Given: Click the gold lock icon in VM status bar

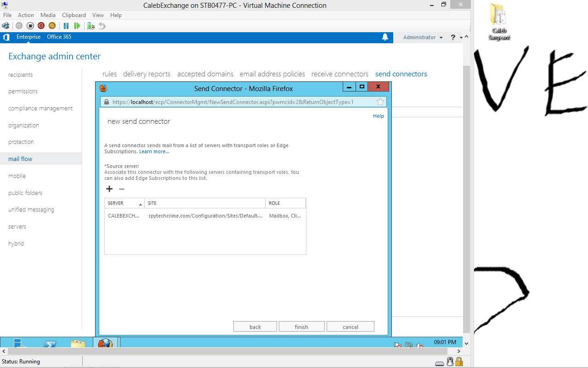Looking at the screenshot, I should [x=459, y=362].
